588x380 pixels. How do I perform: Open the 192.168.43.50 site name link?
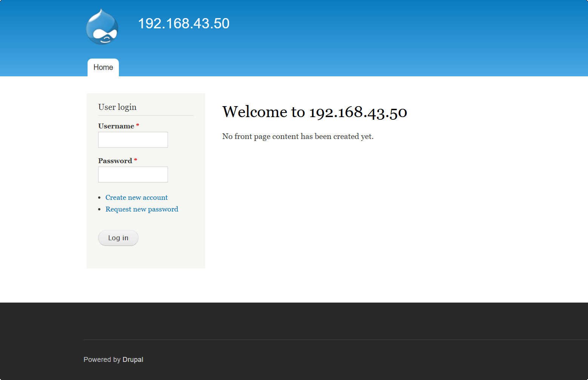[x=183, y=23]
